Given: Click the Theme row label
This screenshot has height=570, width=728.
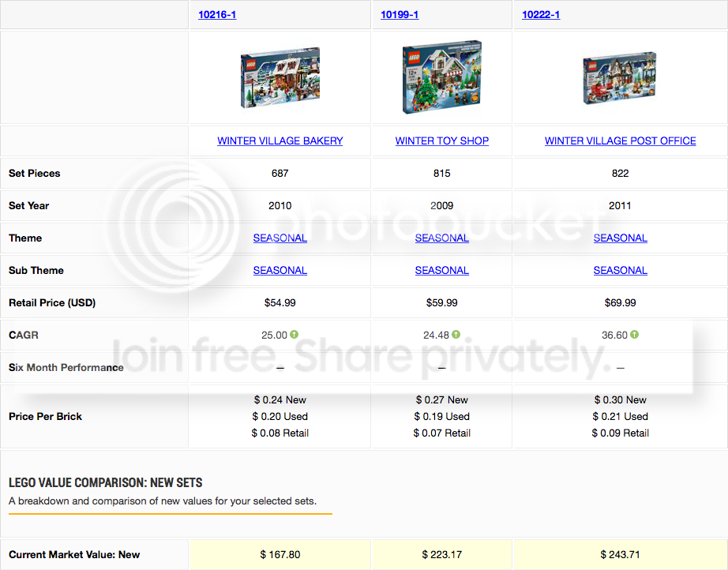Looking at the screenshot, I should pyautogui.click(x=25, y=238).
